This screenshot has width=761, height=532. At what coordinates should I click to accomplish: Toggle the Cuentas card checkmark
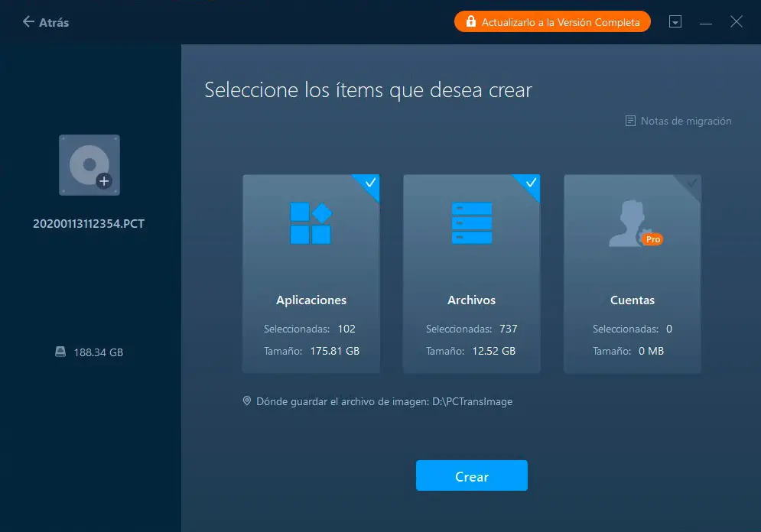[x=691, y=183]
